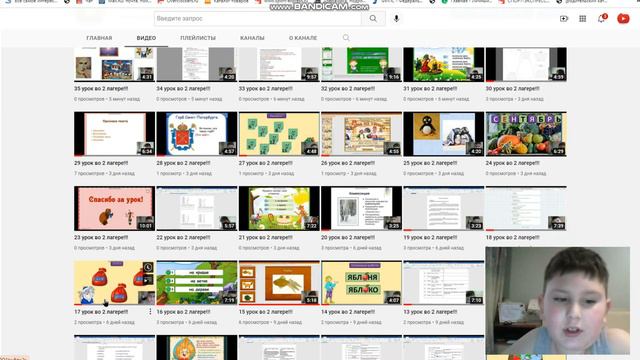Open the create video camera icon

coord(564,19)
